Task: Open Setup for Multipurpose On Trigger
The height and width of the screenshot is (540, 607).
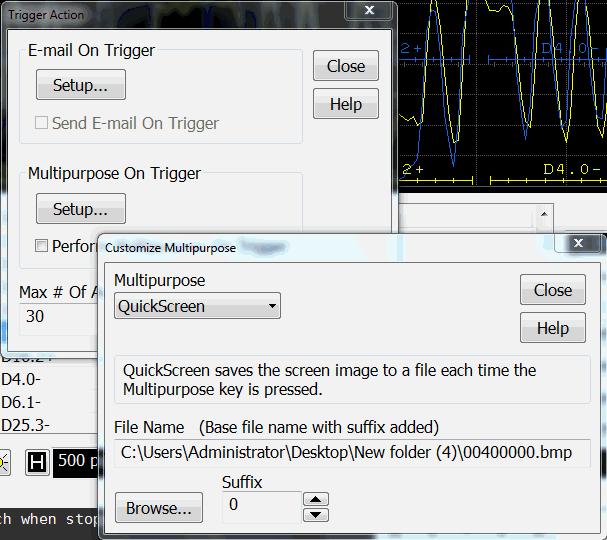Action: click(80, 209)
